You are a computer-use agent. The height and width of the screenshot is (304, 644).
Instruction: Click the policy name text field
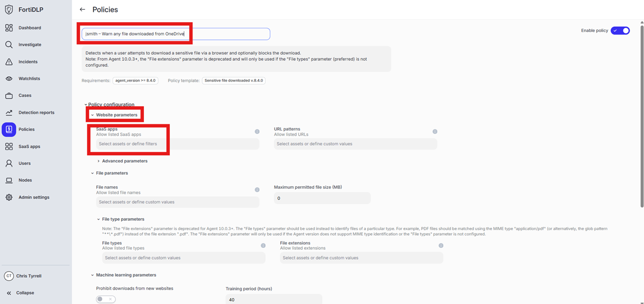(x=175, y=34)
